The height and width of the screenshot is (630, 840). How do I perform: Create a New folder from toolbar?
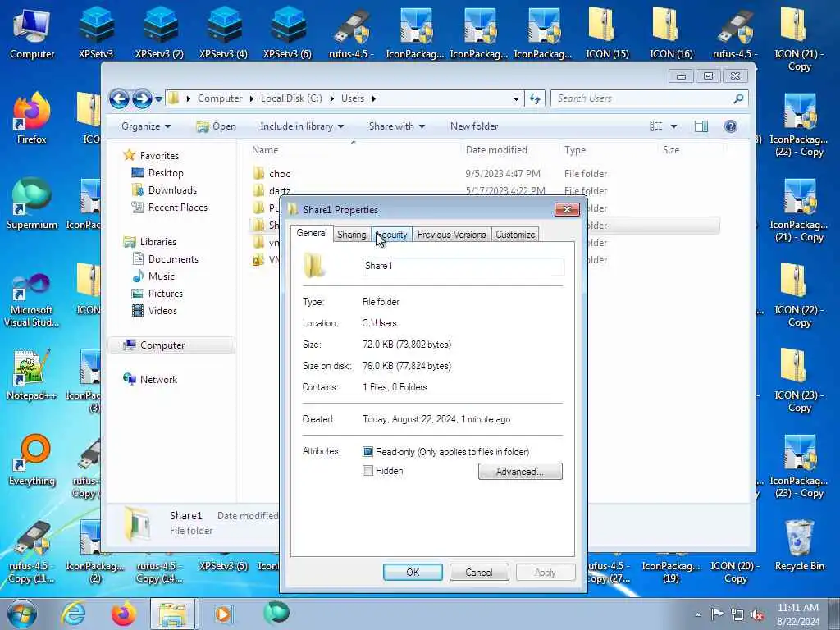click(474, 126)
